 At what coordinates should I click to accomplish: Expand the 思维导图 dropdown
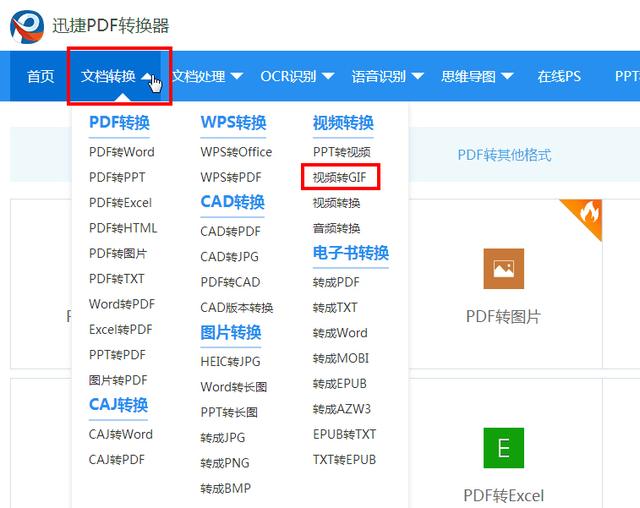477,76
